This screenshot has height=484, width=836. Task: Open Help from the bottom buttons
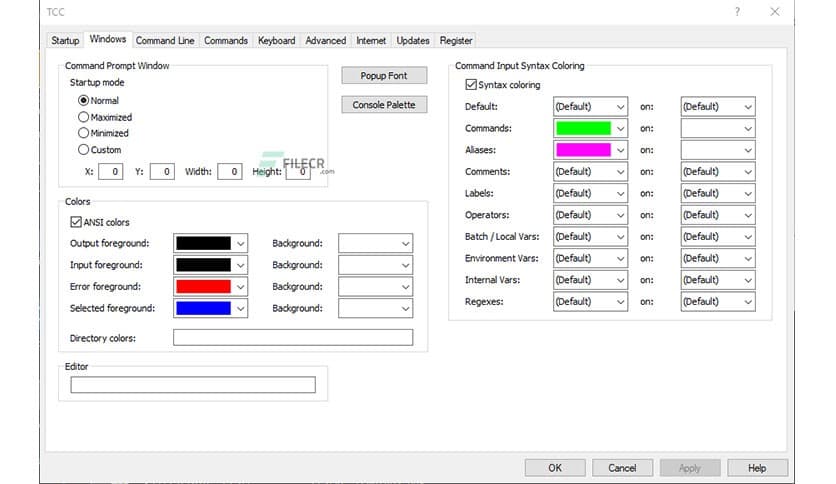pos(757,468)
